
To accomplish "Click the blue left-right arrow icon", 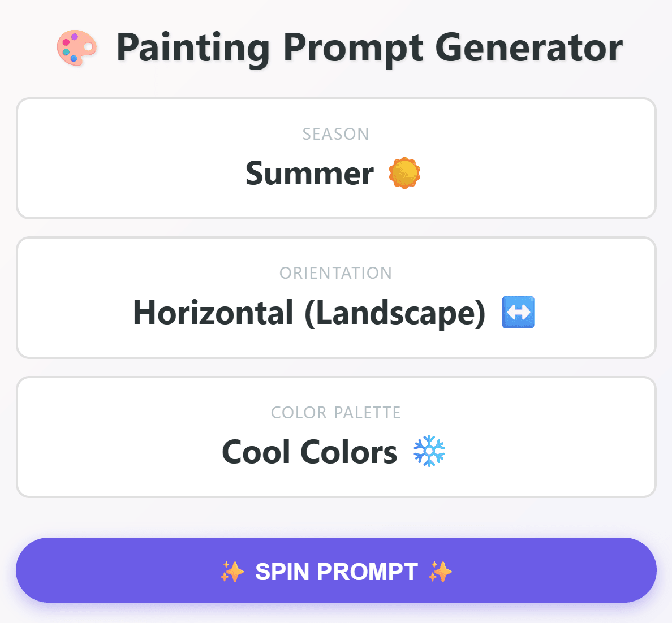I will (518, 312).
